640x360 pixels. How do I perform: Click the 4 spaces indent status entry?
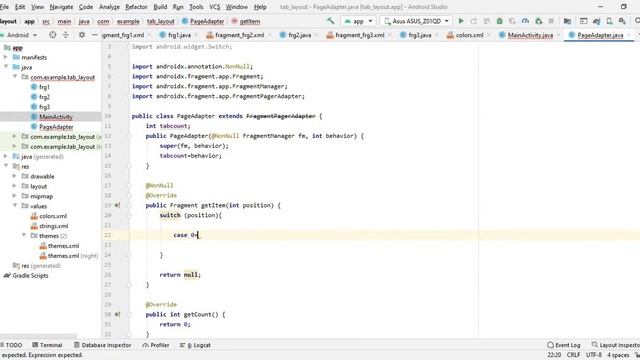click(x=618, y=355)
